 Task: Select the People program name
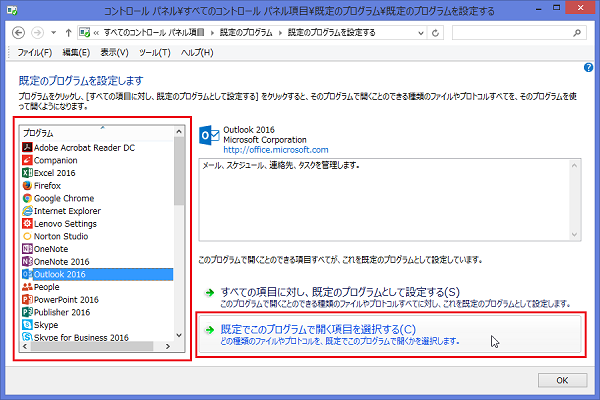coord(47,287)
